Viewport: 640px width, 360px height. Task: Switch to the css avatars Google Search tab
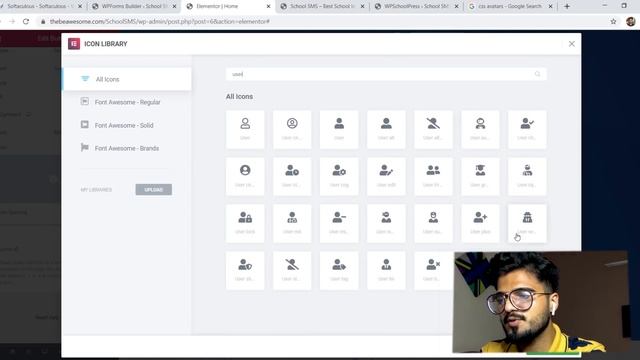tap(510, 7)
